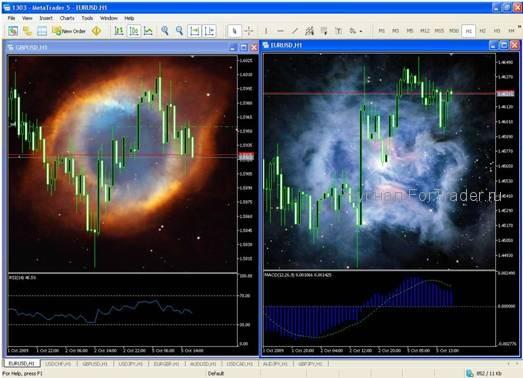Select the vertical line drawing tool
This screenshot has height=378, width=523.
(x=266, y=31)
